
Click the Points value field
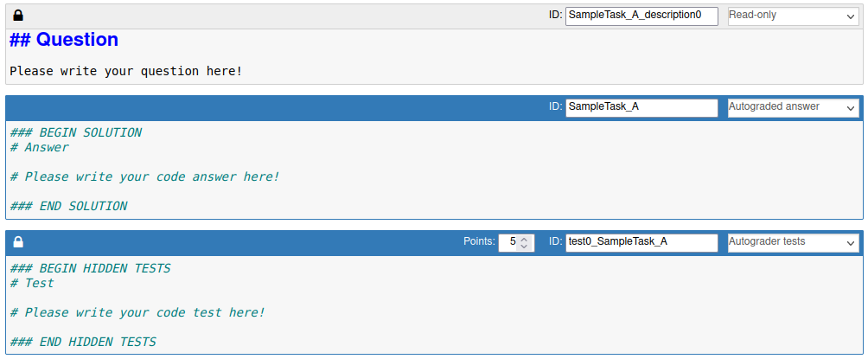508,243
